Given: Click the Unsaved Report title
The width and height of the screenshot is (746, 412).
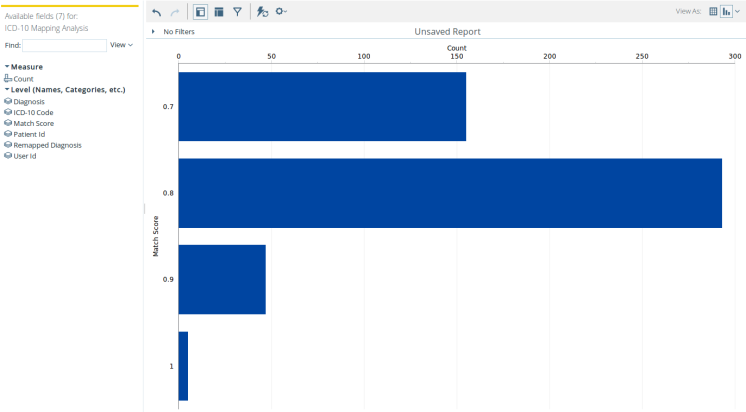Looking at the screenshot, I should coord(449,32).
